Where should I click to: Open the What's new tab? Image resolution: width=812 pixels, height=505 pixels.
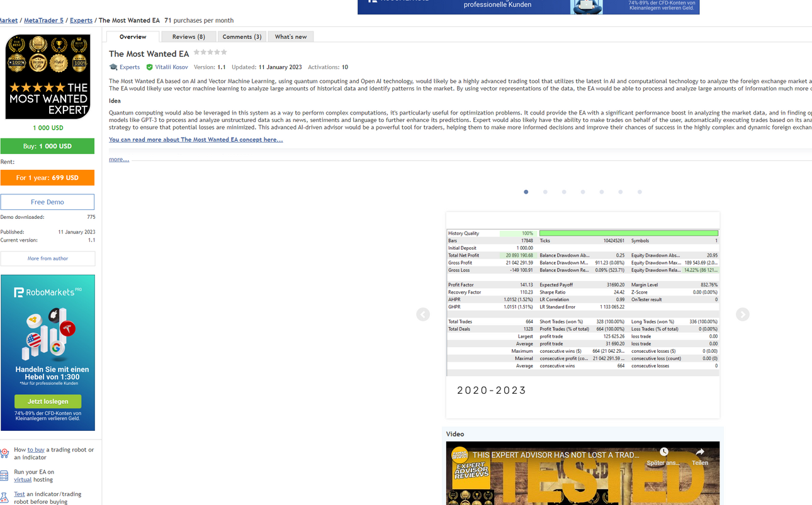(x=291, y=36)
